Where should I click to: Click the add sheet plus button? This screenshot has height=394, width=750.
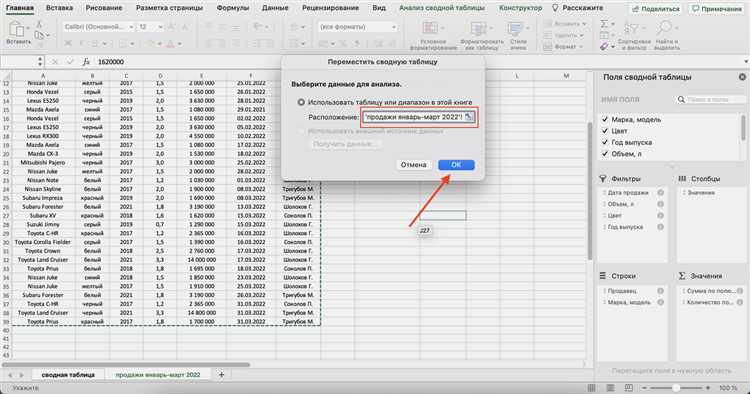pyautogui.click(x=221, y=375)
